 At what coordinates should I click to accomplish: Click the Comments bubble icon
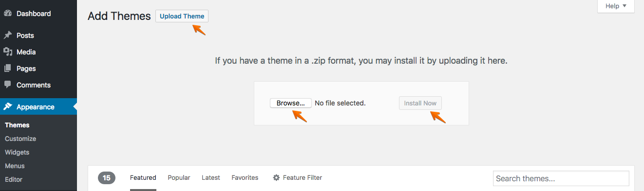click(x=7, y=85)
